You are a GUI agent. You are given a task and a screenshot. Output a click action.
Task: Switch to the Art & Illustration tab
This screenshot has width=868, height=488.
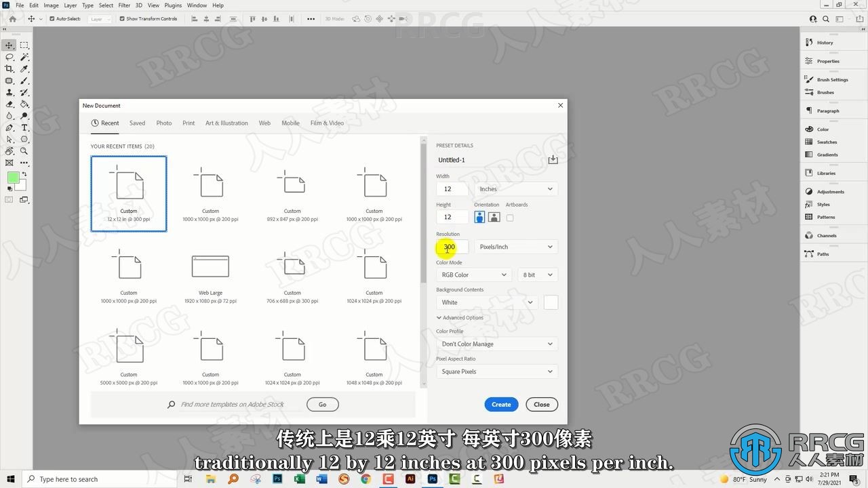[226, 123]
